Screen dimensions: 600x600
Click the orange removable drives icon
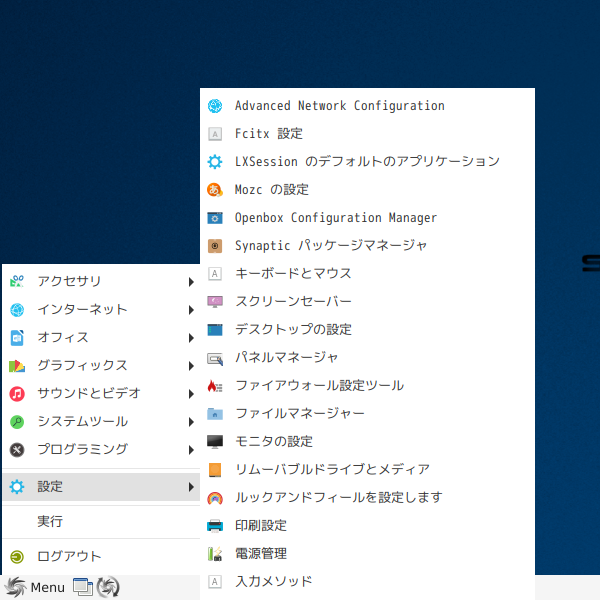pyautogui.click(x=215, y=470)
